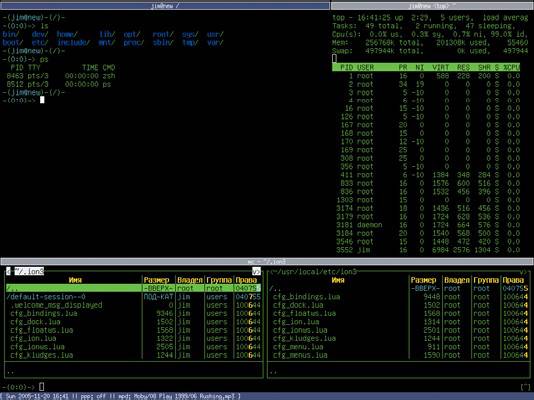The width and height of the screenshot is (534, 400).
Task: Sort right panel by Имя column header
Action: coord(338,280)
